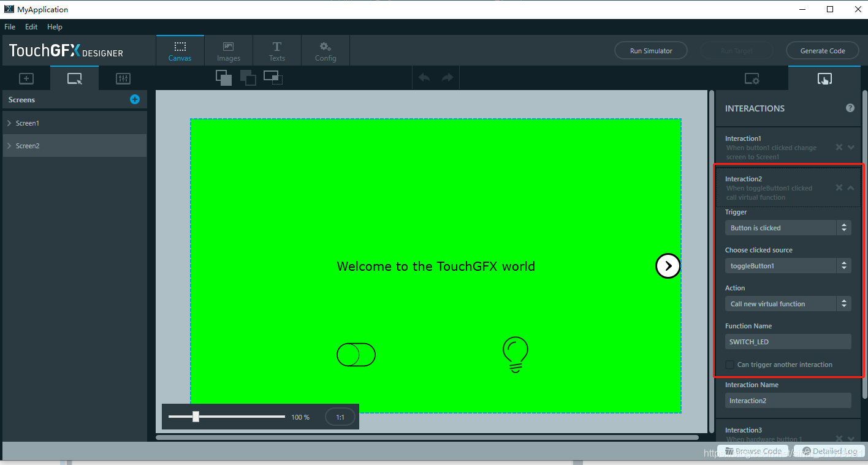
Task: Select the Welcome to the TouchGFX world text
Action: (x=436, y=267)
